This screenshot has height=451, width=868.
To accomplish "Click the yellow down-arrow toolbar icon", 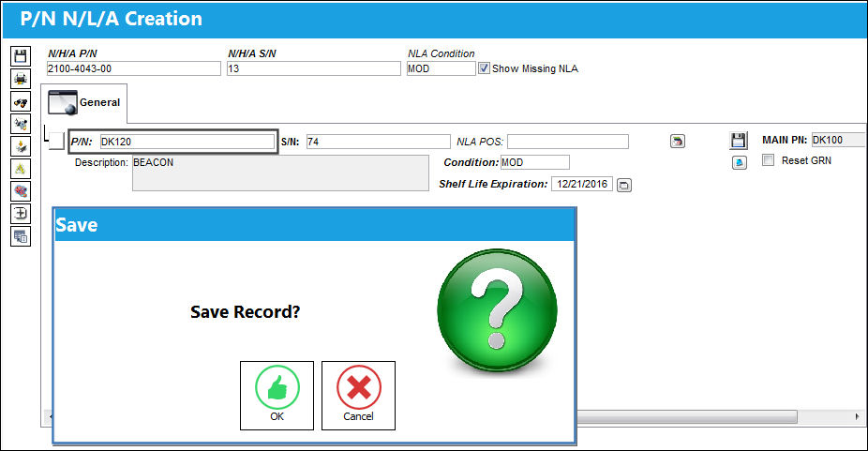I will click(x=21, y=146).
